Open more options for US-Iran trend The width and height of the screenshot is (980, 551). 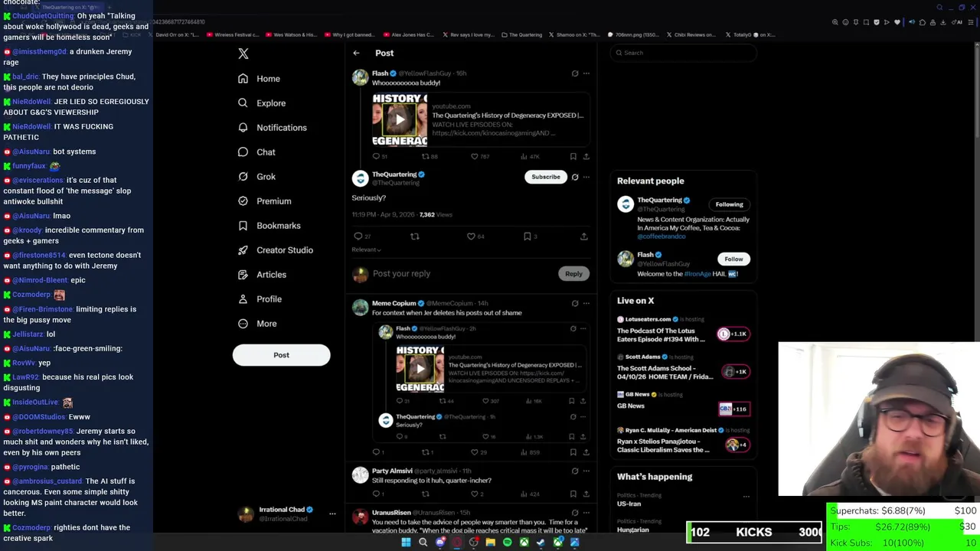(x=746, y=497)
